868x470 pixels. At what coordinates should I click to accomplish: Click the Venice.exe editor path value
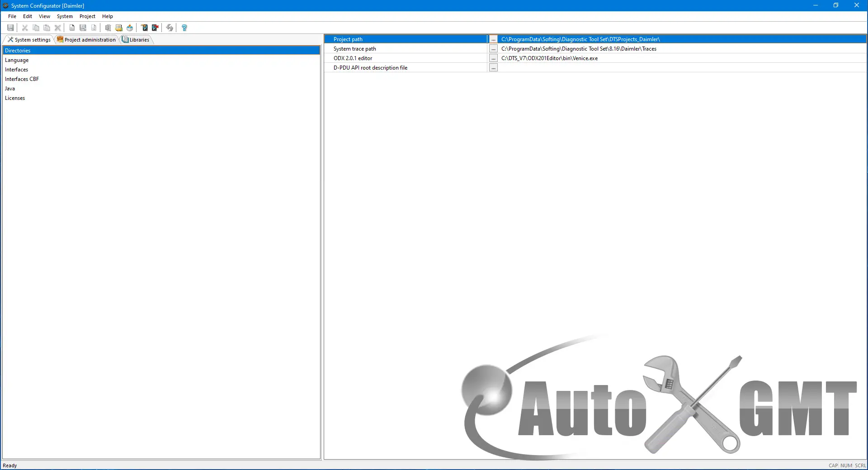549,58
